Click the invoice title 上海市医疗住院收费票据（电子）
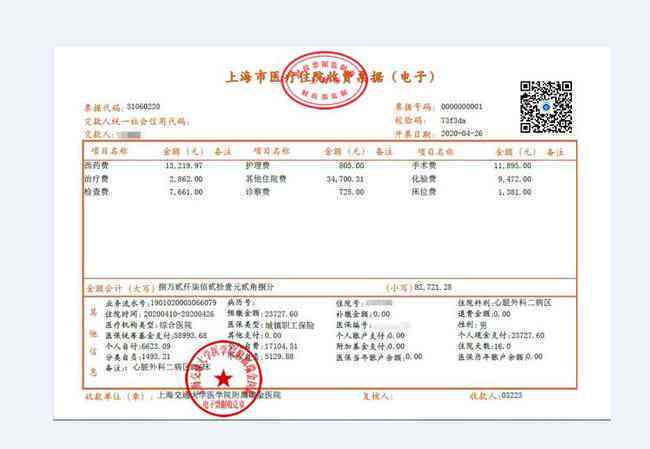Image resolution: width=650 pixels, height=449 pixels. [330, 77]
